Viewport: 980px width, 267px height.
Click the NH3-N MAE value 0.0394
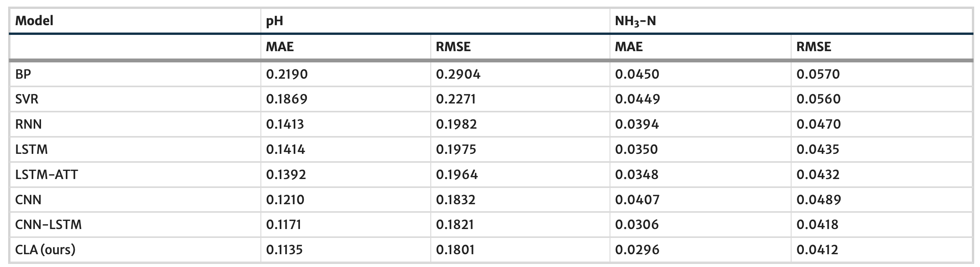[637, 124]
